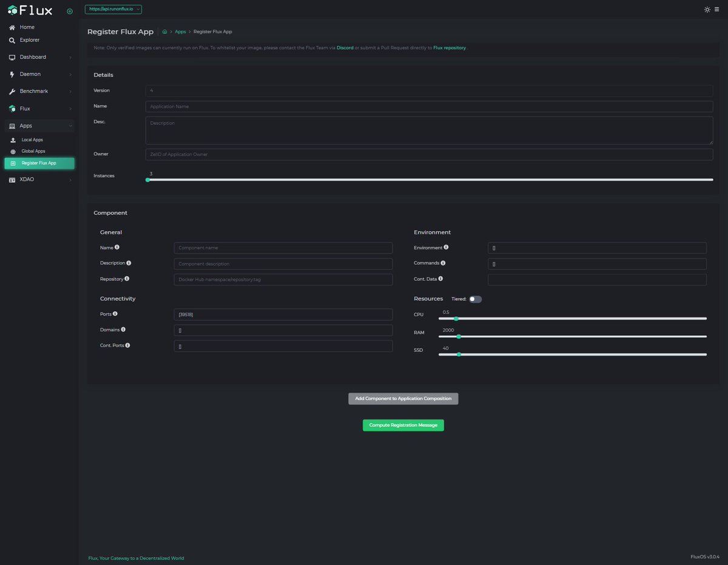Viewport: 728px width, 565px height.
Task: Click the Instances slider handle
Action: (x=148, y=180)
